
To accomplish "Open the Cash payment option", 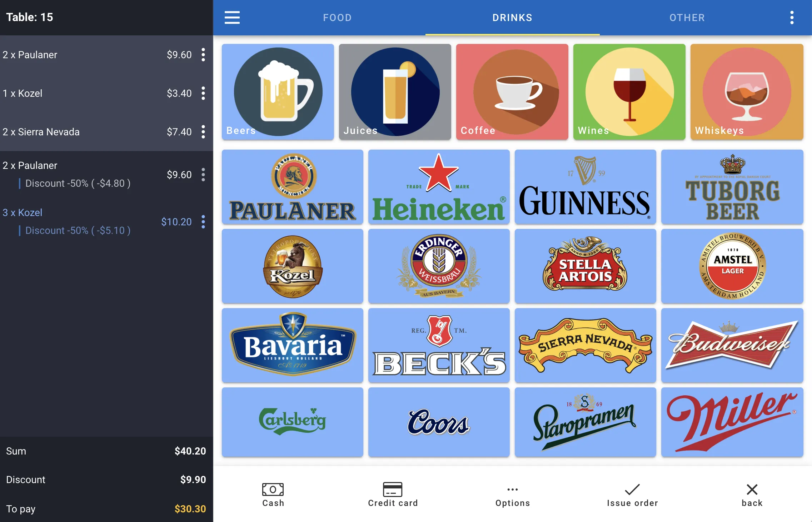I will coord(273,494).
